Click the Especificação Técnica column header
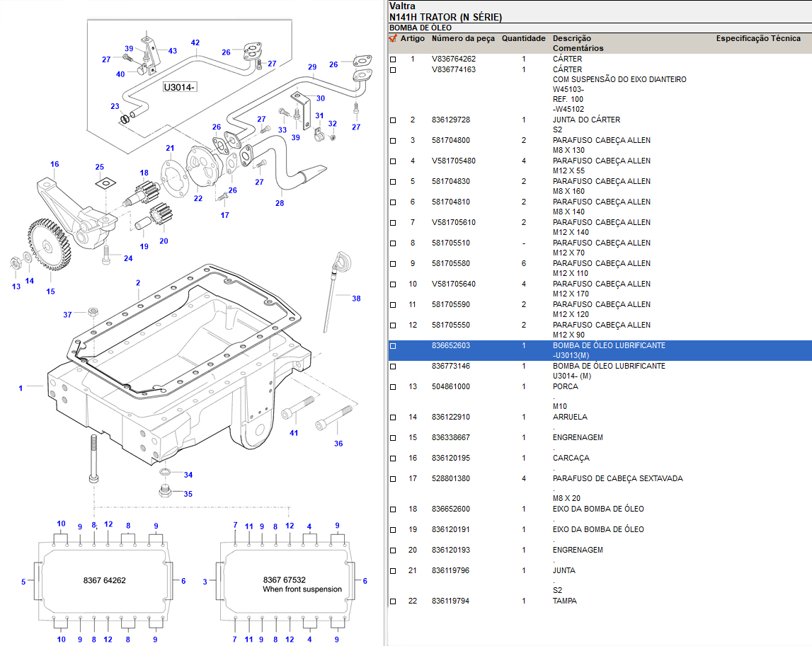Screen dimensions: 812x646 pyautogui.click(x=758, y=38)
